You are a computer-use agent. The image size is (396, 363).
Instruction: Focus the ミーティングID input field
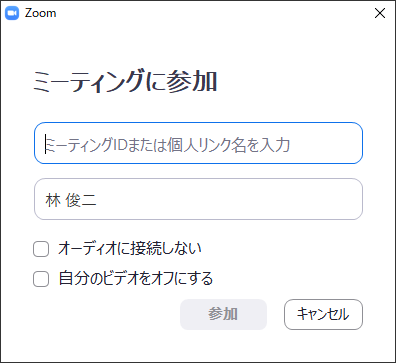click(x=198, y=143)
